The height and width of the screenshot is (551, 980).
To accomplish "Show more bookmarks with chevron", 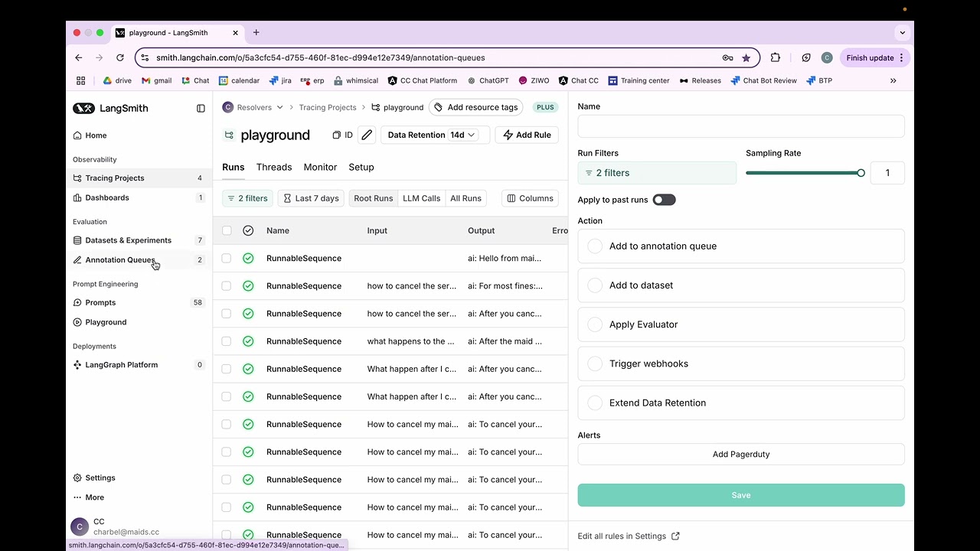I will (893, 80).
